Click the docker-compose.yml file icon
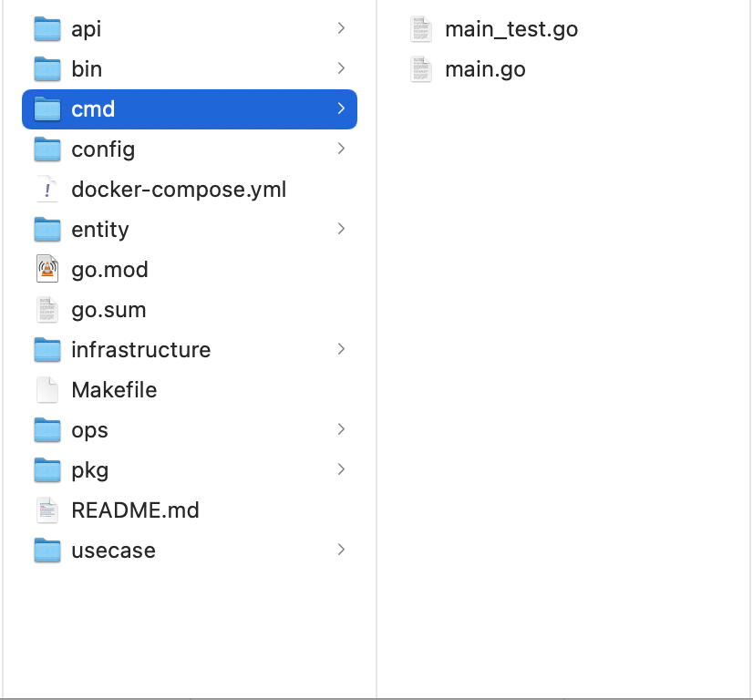This screenshot has width=753, height=700. (46, 190)
